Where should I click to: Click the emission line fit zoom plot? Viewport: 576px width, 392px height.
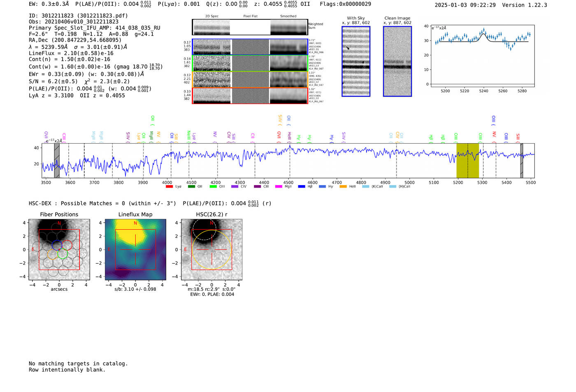click(x=482, y=56)
